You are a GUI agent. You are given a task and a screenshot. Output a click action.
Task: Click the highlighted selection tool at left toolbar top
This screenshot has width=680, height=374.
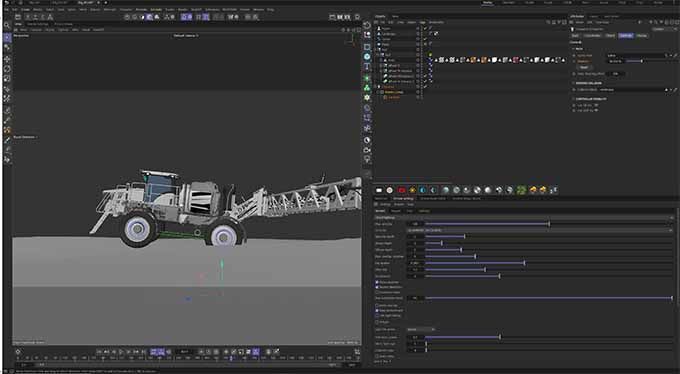tap(7, 38)
